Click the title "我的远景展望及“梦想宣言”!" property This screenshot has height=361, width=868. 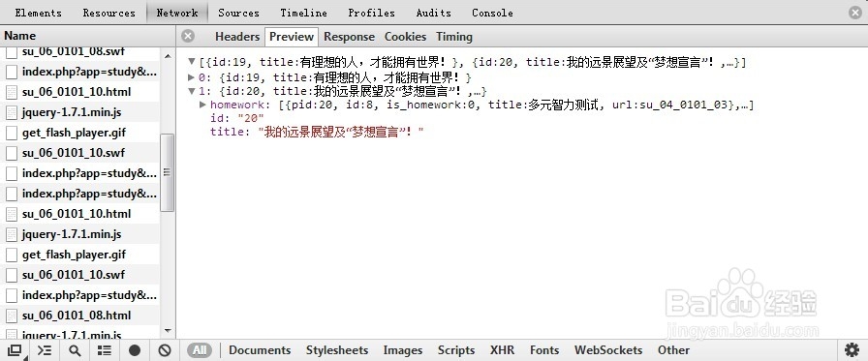tap(317, 132)
